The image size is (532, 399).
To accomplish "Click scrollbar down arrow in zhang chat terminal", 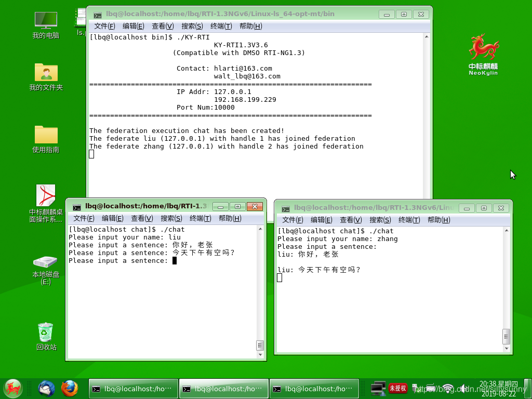I will click(x=506, y=349).
